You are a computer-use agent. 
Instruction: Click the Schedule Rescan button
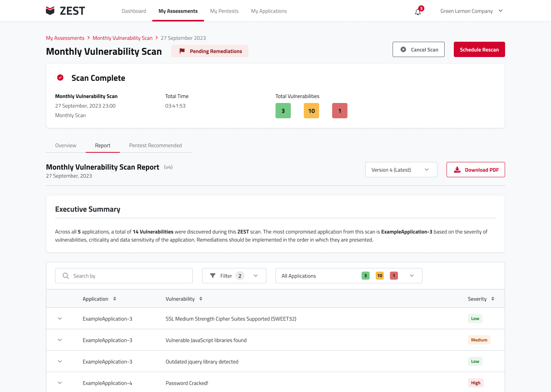pyautogui.click(x=479, y=49)
